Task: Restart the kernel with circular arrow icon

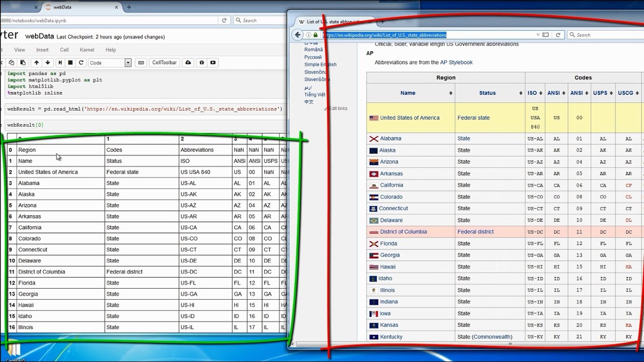Action: click(x=81, y=63)
